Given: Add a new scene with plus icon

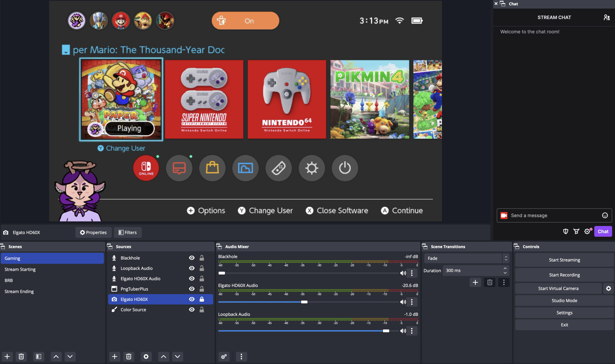Looking at the screenshot, I should (x=7, y=356).
